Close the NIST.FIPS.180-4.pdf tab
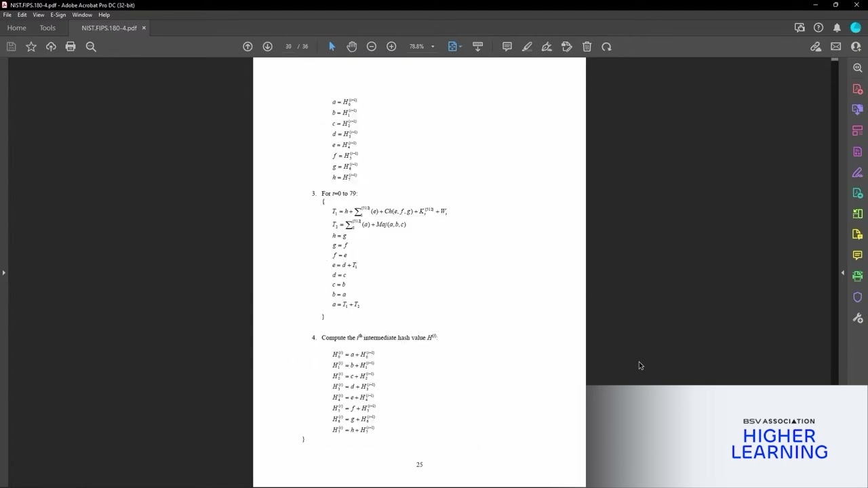868x488 pixels. pyautogui.click(x=144, y=28)
